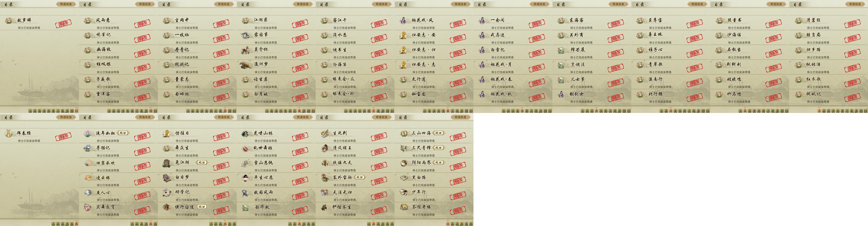Select the golden statue icon for 惜往日
The width and height of the screenshot is (868, 226).
166,134
